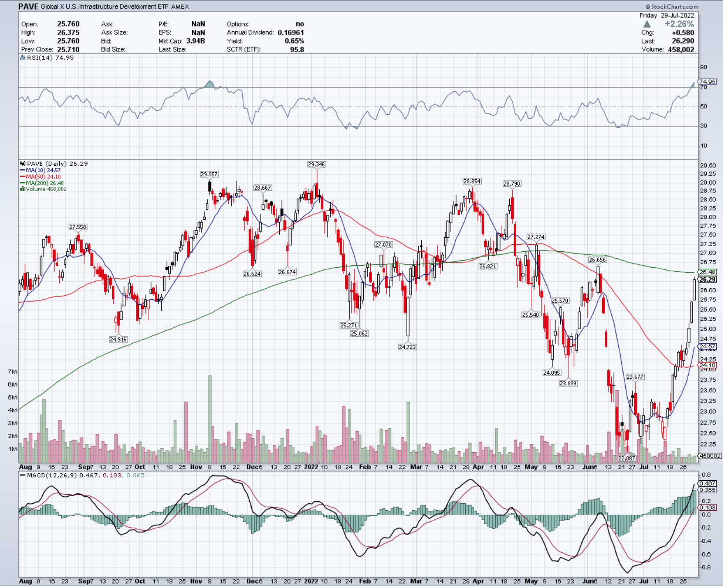Click the PAVE (Daily) 26.29 legend label
723x588 pixels.
coord(58,163)
